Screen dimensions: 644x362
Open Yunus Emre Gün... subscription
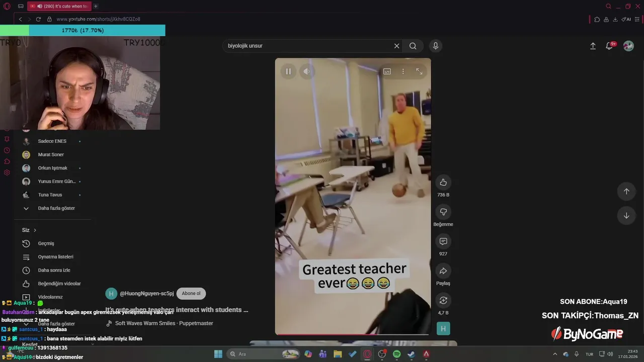52,182
